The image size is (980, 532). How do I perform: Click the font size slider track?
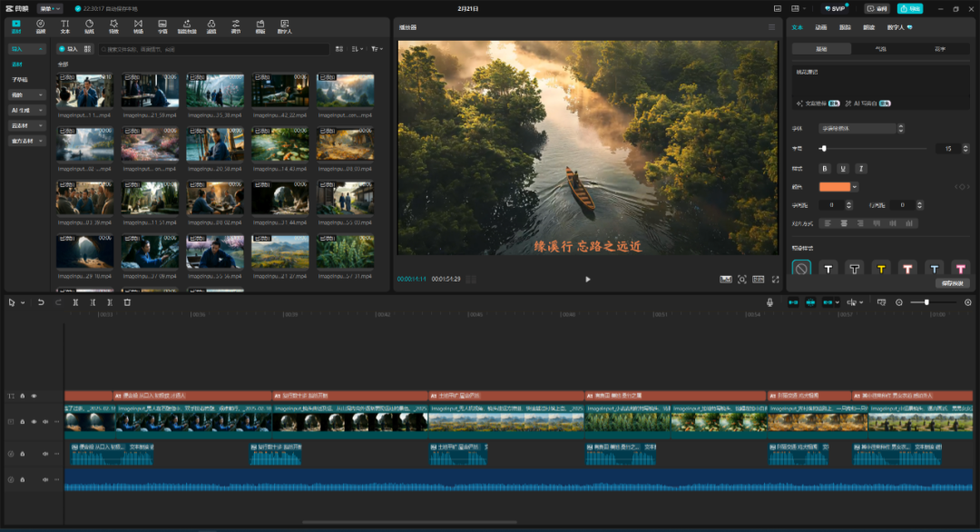[x=873, y=149]
